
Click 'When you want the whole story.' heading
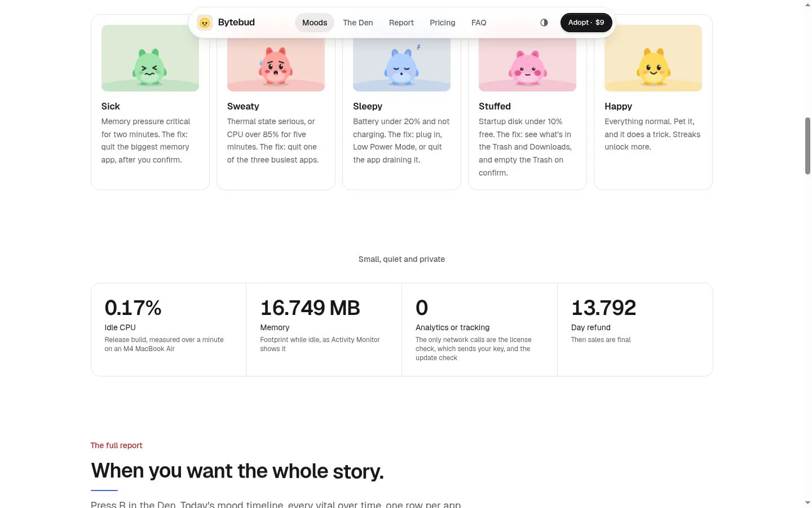(x=237, y=471)
